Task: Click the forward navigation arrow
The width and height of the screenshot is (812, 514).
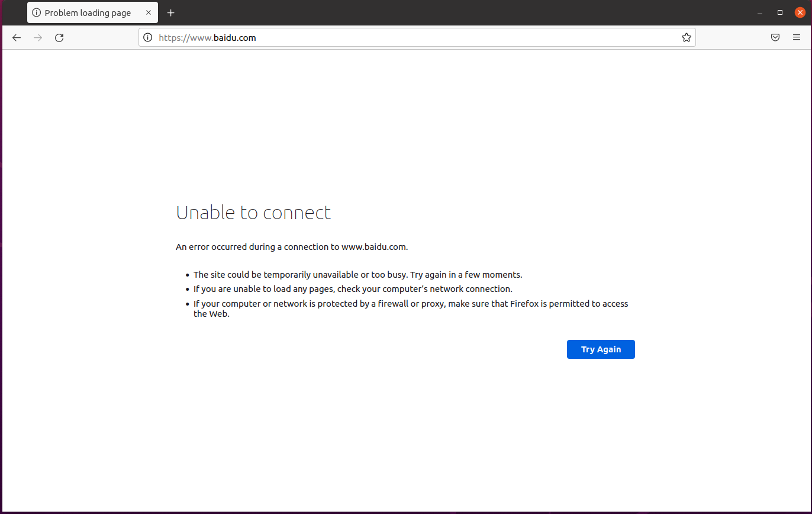Action: [x=38, y=38]
